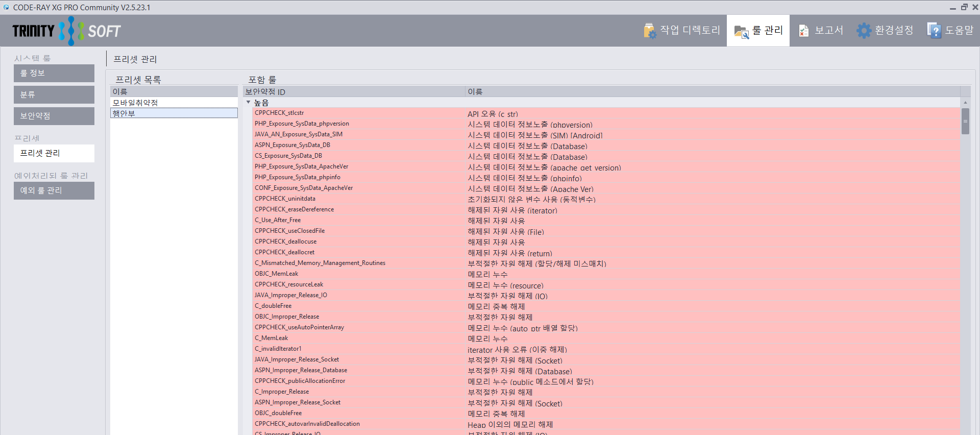Click the 도움말 question mark icon
This screenshot has width=980, height=435.
(934, 31)
